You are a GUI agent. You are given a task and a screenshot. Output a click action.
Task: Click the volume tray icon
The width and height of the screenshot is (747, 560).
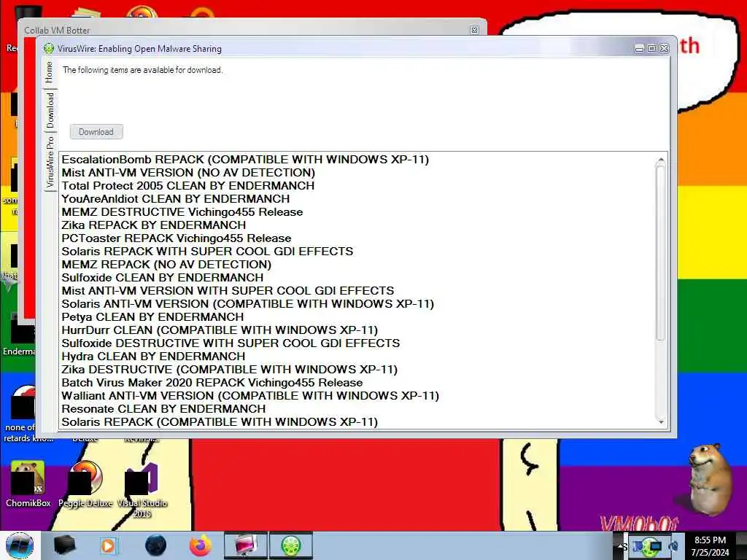tap(674, 546)
